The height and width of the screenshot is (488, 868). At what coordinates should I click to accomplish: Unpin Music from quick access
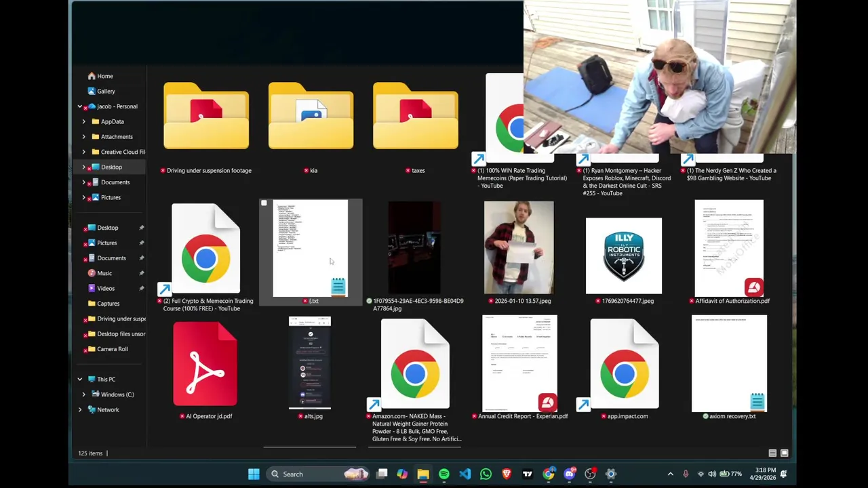[141, 273]
